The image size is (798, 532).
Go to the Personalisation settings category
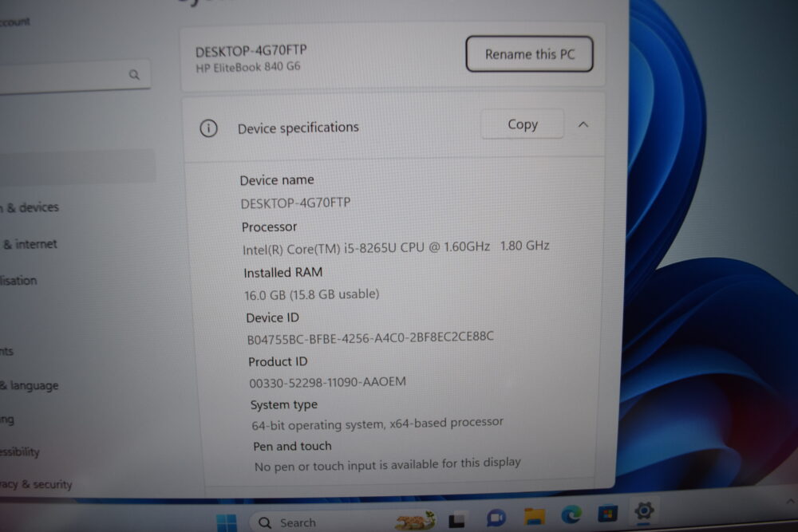pyautogui.click(x=18, y=281)
